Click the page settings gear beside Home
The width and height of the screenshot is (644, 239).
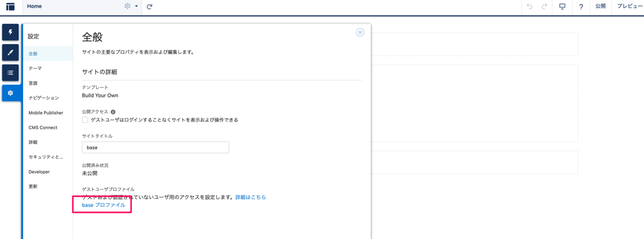coord(127,6)
